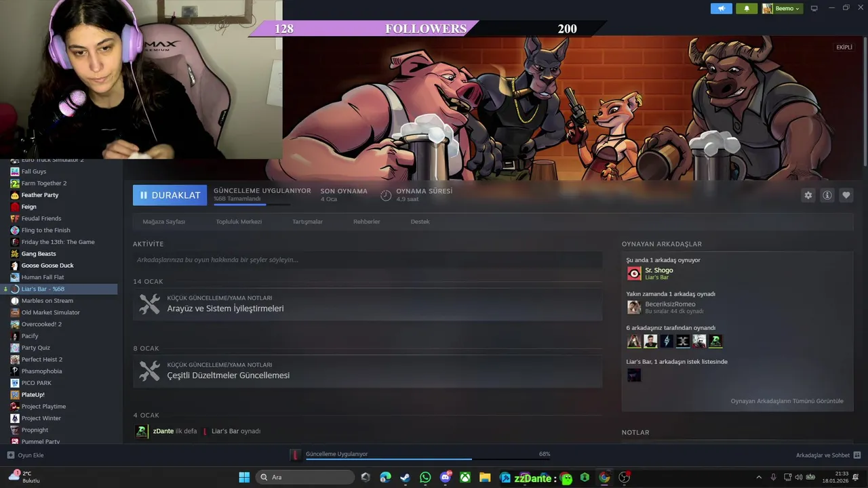868x488 pixels.
Task: Open the Tartışmalar tab
Action: pyautogui.click(x=307, y=222)
